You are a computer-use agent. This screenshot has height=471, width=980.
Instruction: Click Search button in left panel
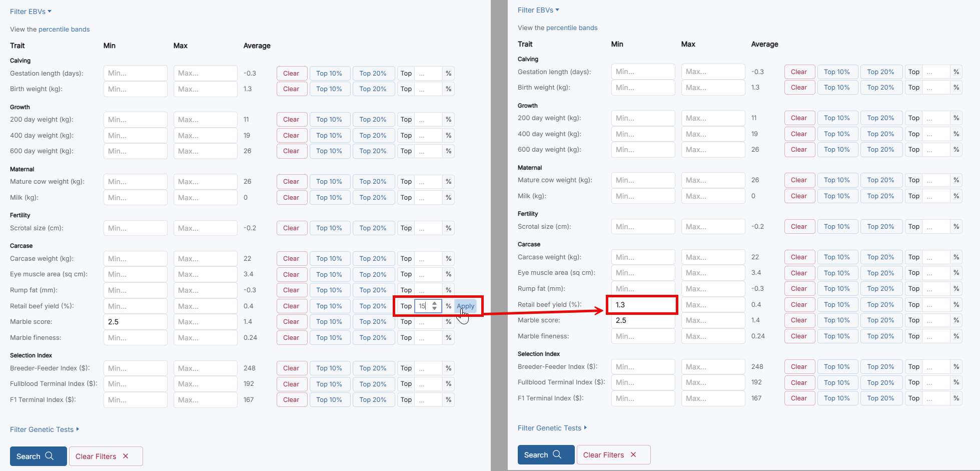click(x=38, y=456)
